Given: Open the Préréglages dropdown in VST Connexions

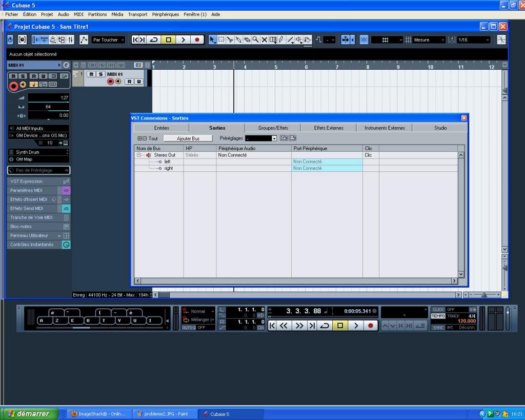Looking at the screenshot, I should 261,138.
